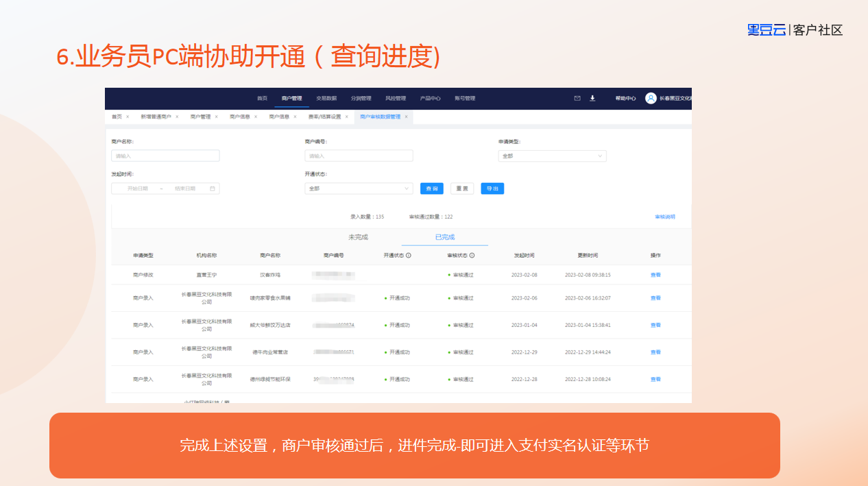
Task: Close the 费率/结算设置 tab
Action: tap(347, 117)
